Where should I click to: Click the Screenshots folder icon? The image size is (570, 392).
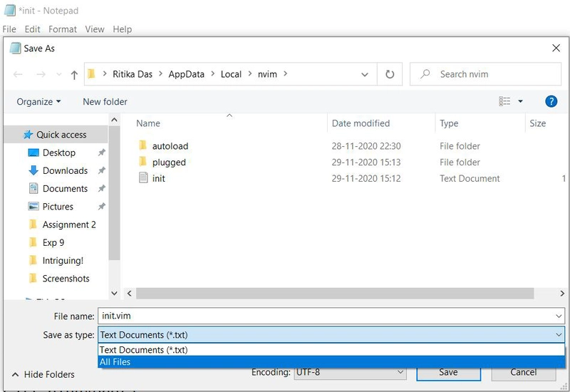tap(33, 278)
